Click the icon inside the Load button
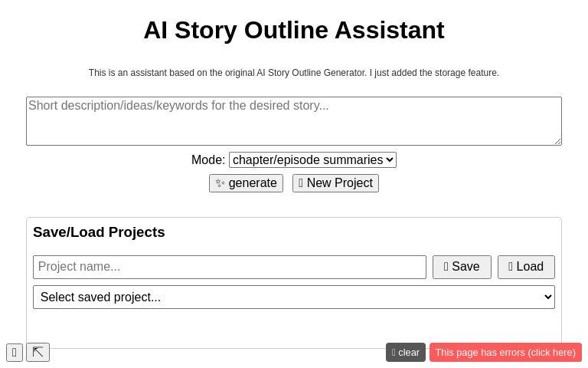The height and width of the screenshot is (368, 588). pyautogui.click(x=511, y=267)
